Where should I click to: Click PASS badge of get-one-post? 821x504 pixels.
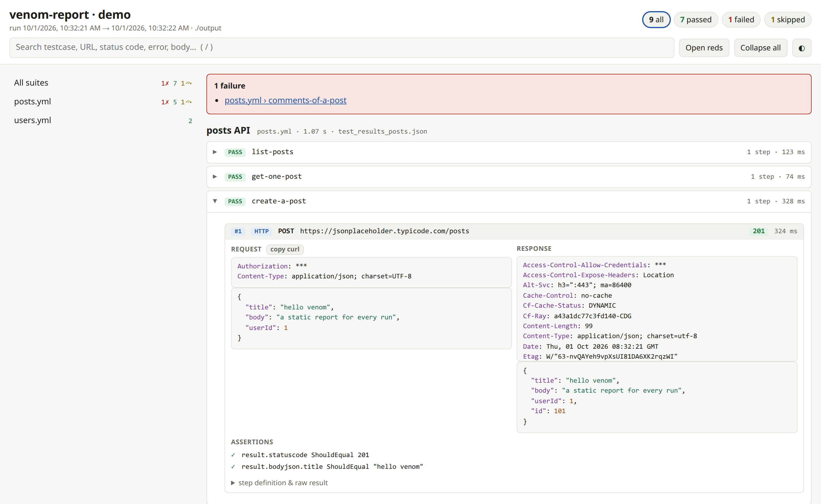(x=235, y=177)
